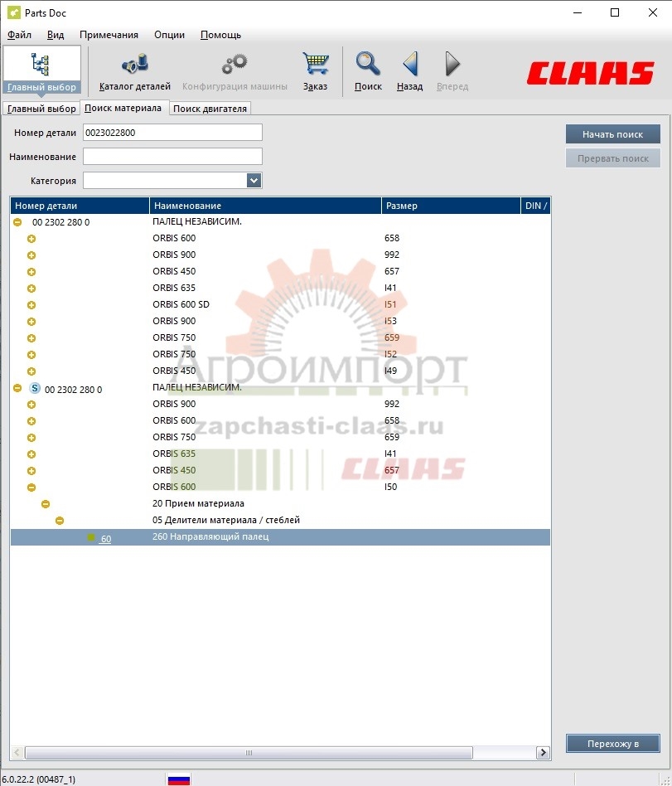Sort by the Номер детали column header

[80, 206]
